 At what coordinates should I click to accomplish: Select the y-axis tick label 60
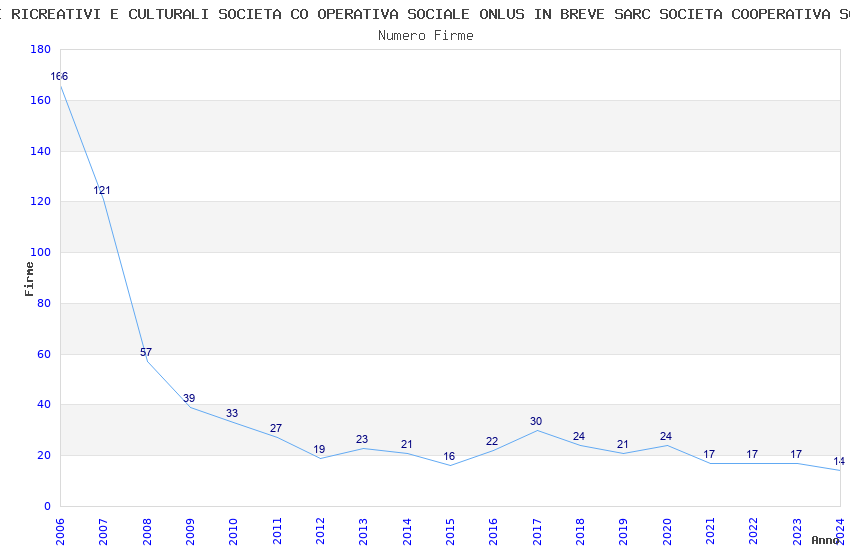click(x=44, y=354)
